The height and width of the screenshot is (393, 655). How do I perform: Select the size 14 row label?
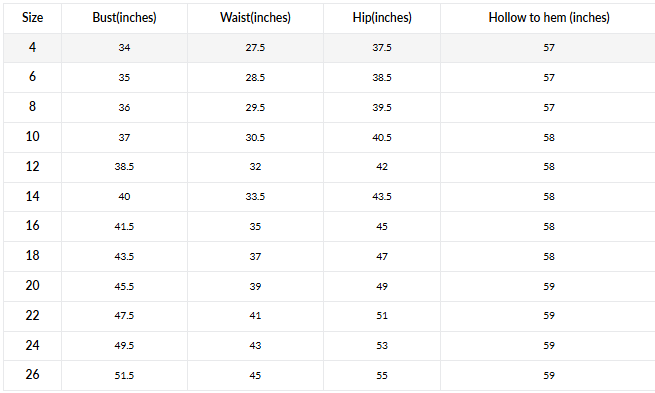[x=33, y=196]
